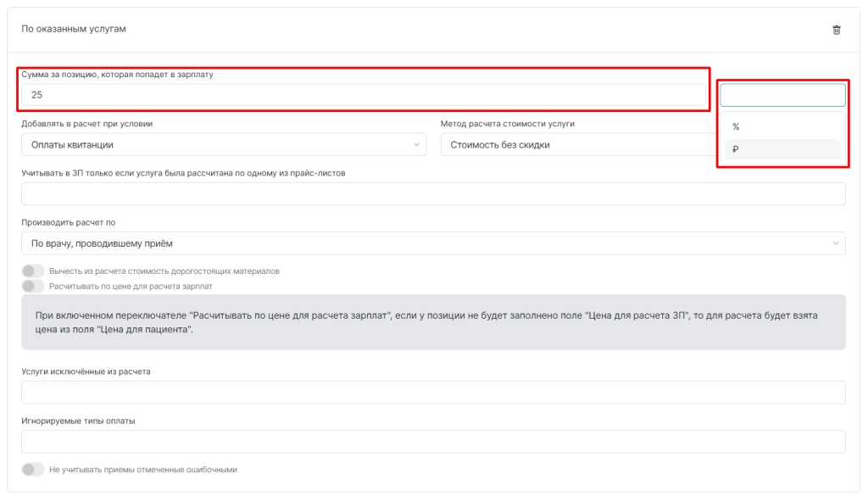This screenshot has height=502, width=868.
Task: Click the sum field containing 25
Action: (x=364, y=95)
